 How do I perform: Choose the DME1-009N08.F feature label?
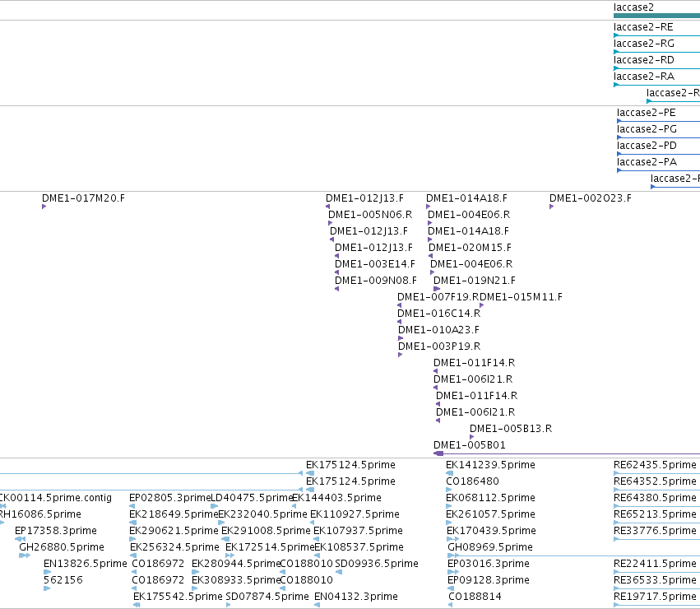point(376,281)
